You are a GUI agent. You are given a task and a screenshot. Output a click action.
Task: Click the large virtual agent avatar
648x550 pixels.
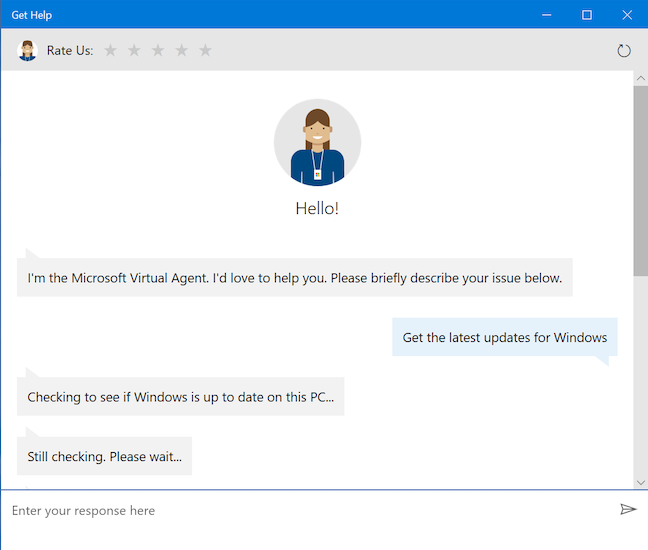pos(317,142)
